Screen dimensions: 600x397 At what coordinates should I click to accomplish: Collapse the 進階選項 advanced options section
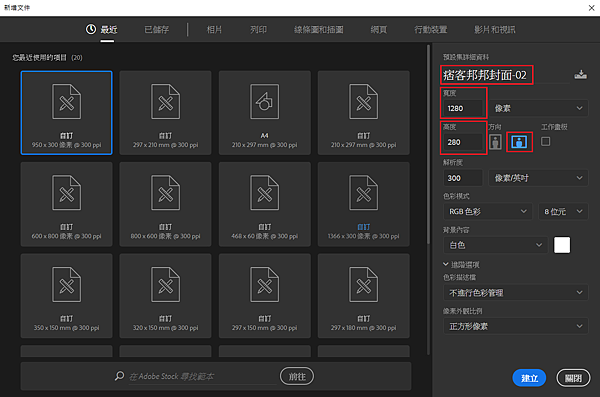[461, 265]
